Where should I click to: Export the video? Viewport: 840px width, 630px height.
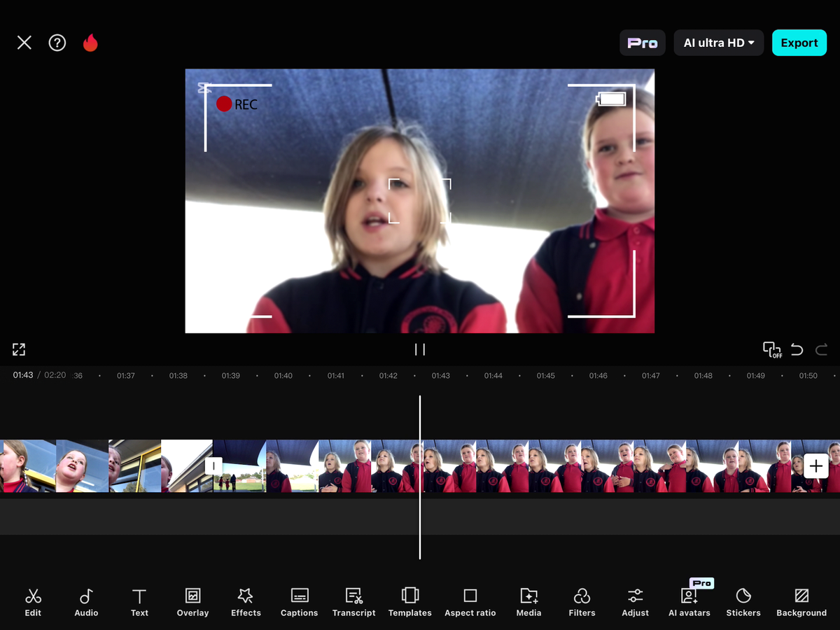[799, 43]
